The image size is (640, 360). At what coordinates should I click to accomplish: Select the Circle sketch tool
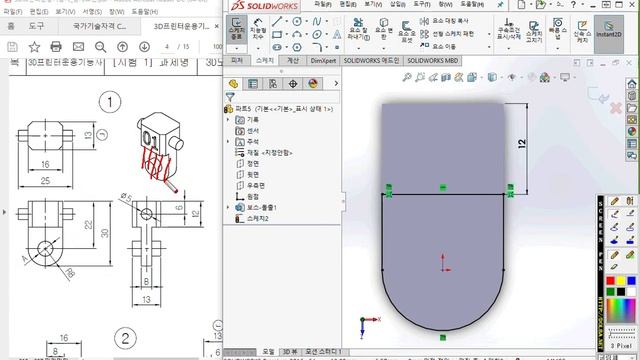297,22
